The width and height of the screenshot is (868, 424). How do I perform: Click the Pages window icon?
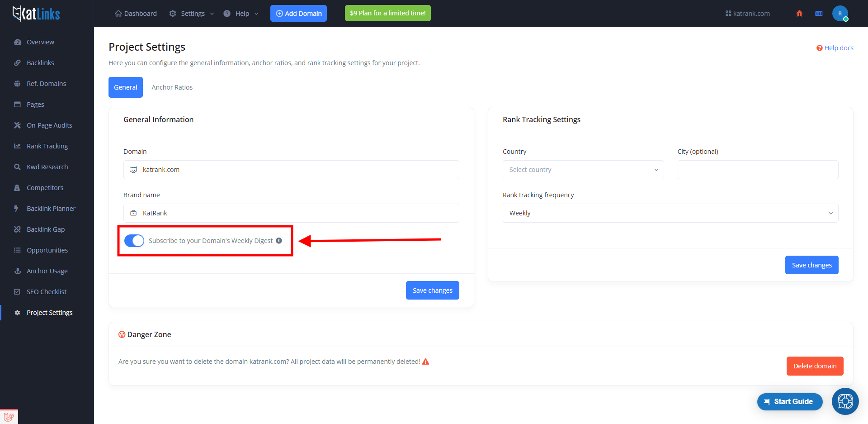click(17, 105)
